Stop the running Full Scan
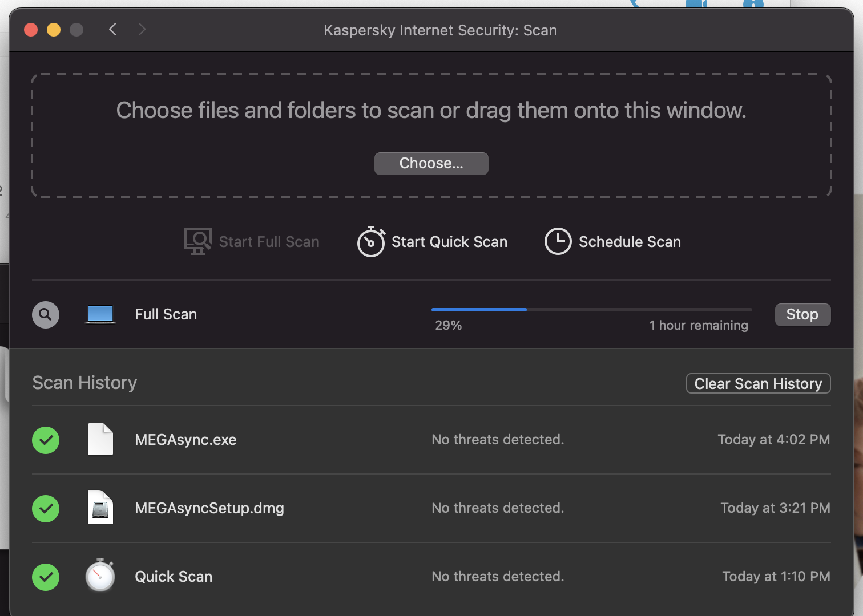Viewport: 863px width, 616px height. click(802, 314)
